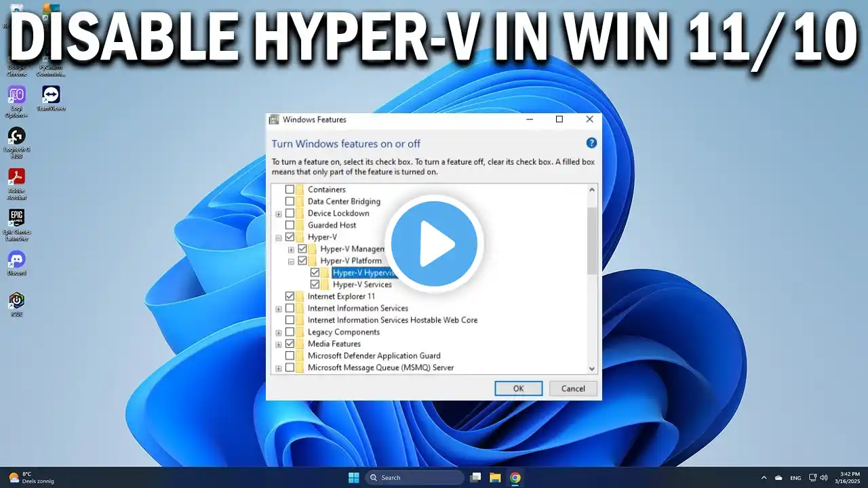Viewport: 868px width, 488px height.
Task: Uncheck the Hyper-V checkbox
Action: click(290, 237)
